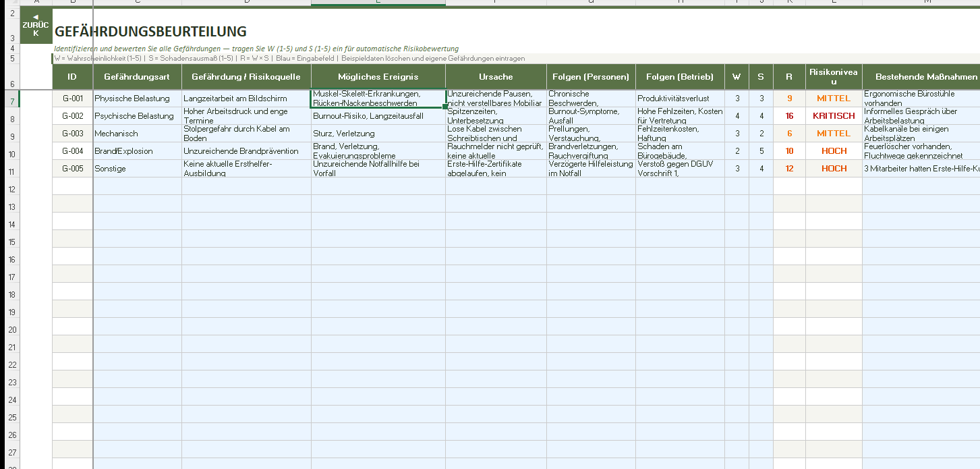Screen dimensions: 980x469
Task: Select the cell with risk value 16
Action: 788,116
